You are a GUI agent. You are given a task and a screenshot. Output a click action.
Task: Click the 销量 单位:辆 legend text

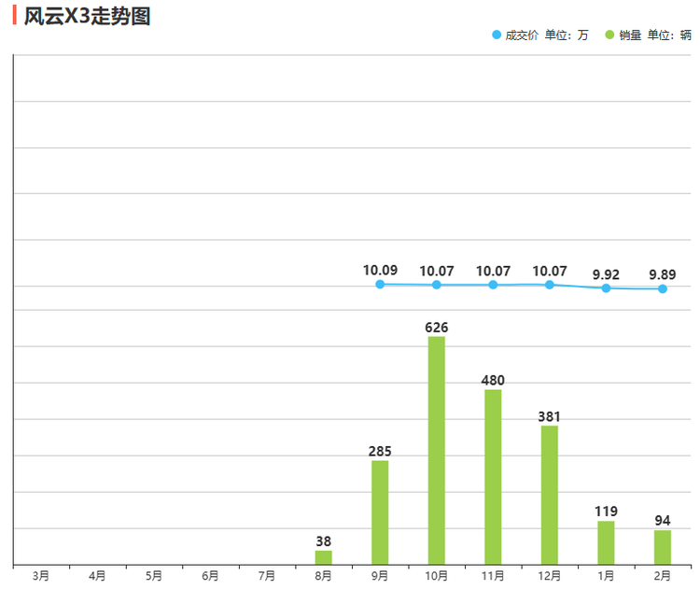pyautogui.click(x=655, y=35)
